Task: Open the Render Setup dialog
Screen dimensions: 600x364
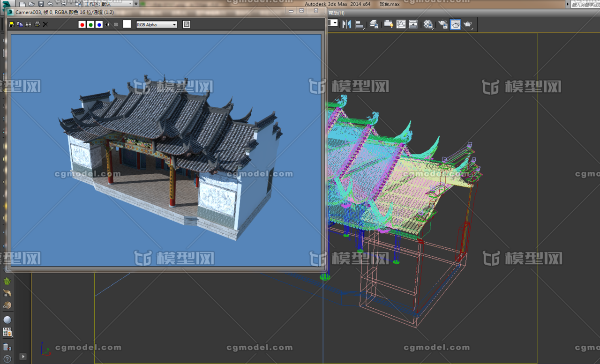Action: (443, 24)
